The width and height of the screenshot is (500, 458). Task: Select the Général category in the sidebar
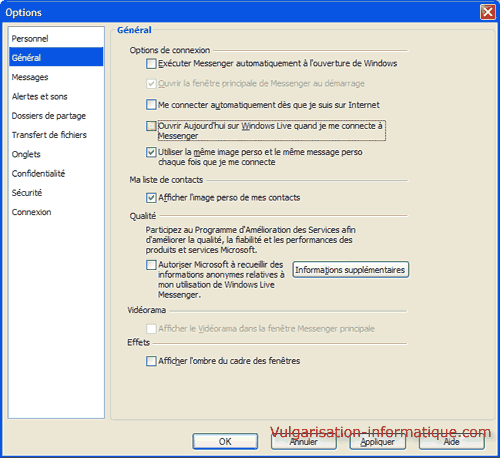pos(56,57)
